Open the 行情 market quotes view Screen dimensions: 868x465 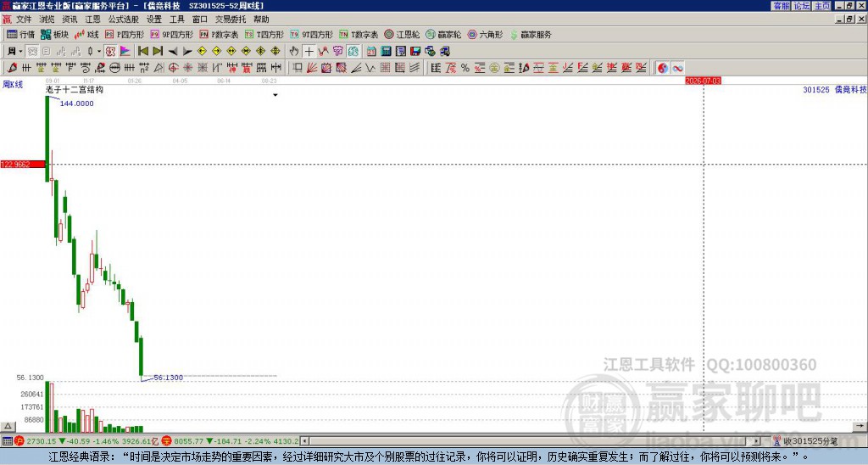(x=20, y=34)
